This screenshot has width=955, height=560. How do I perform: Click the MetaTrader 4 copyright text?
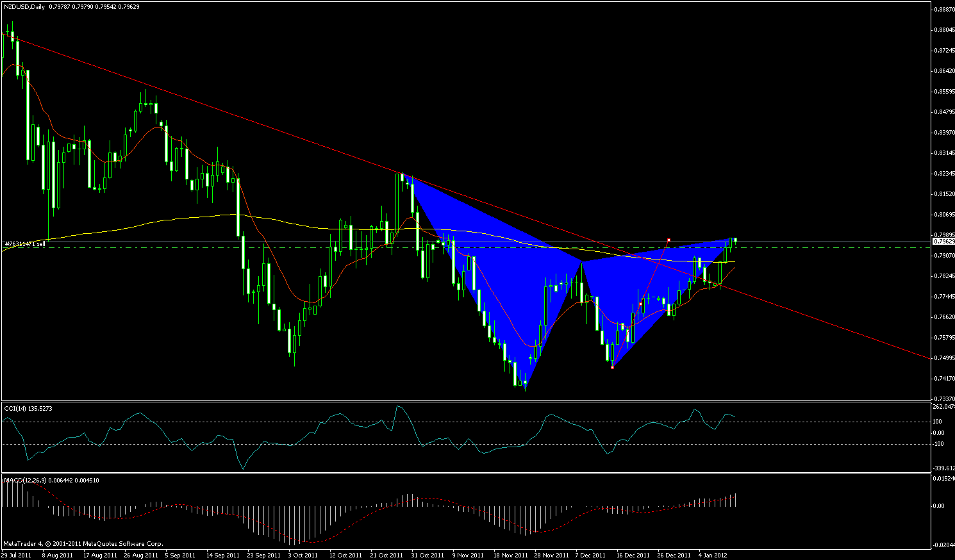click(x=83, y=544)
